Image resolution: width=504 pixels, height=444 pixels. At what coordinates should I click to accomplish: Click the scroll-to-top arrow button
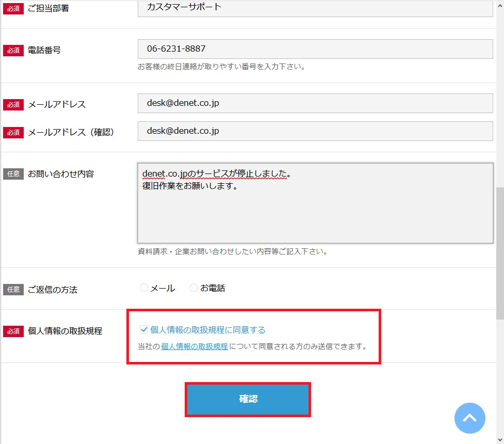click(x=469, y=418)
